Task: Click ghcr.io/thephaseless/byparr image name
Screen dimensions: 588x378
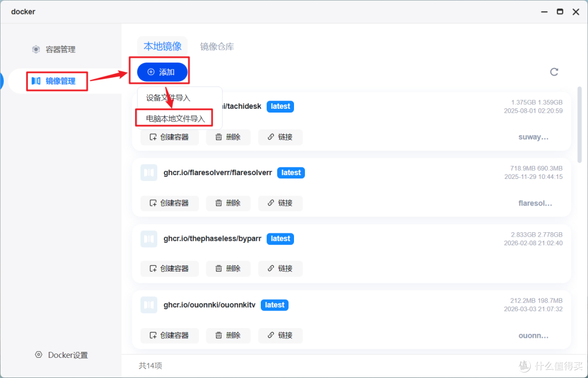Action: (x=212, y=239)
